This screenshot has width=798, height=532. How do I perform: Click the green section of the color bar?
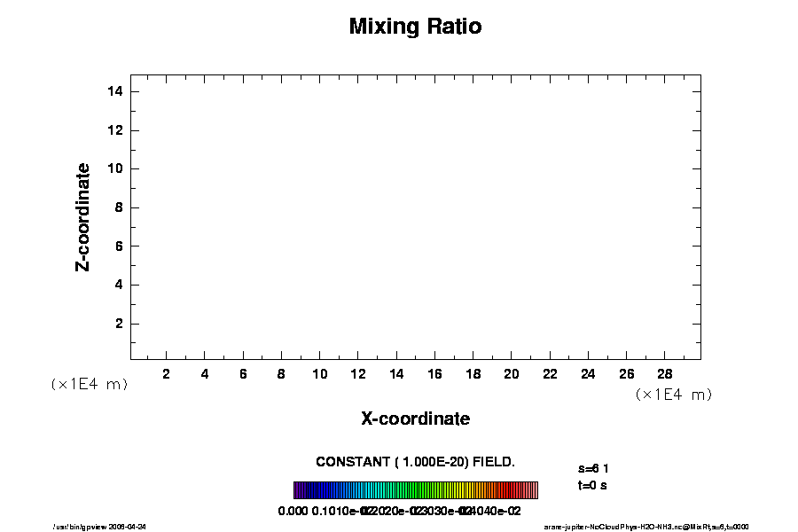417,490
